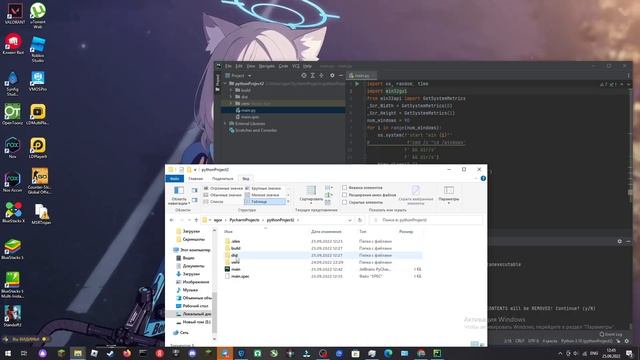Enable the item check boxes option
This screenshot has height=360, width=640.
[x=344, y=188]
